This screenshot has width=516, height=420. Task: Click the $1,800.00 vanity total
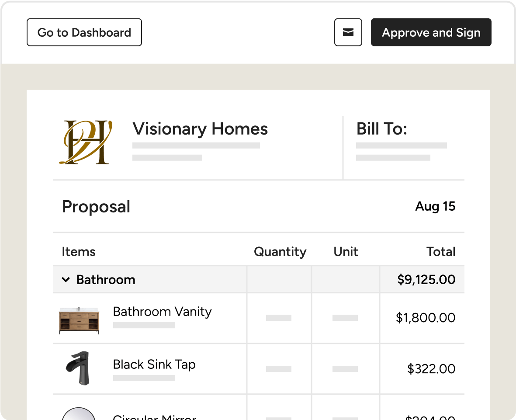click(425, 318)
